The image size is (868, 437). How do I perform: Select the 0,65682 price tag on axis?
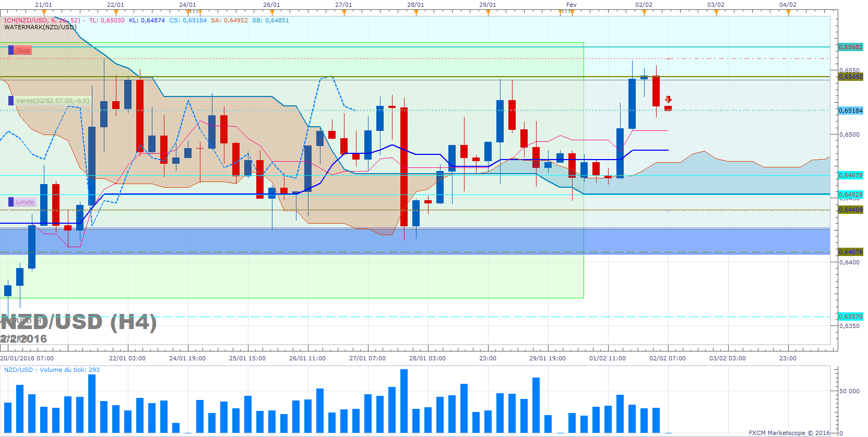click(x=851, y=47)
